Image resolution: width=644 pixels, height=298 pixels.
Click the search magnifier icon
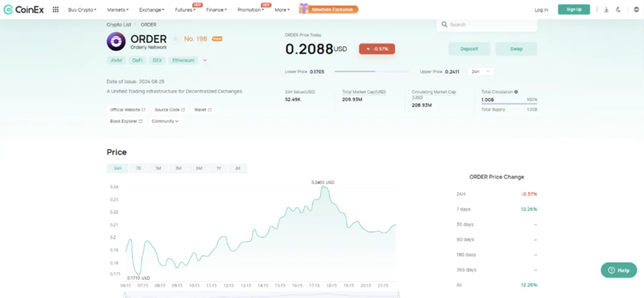click(444, 25)
